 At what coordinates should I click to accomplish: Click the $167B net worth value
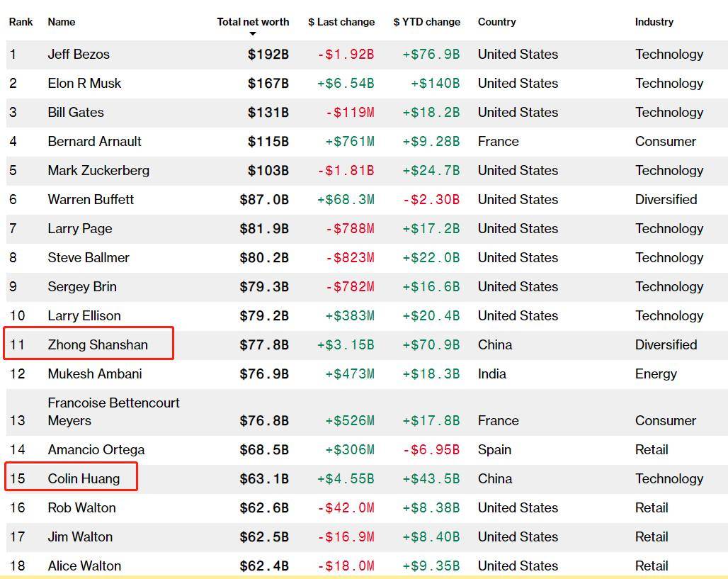[x=268, y=83]
